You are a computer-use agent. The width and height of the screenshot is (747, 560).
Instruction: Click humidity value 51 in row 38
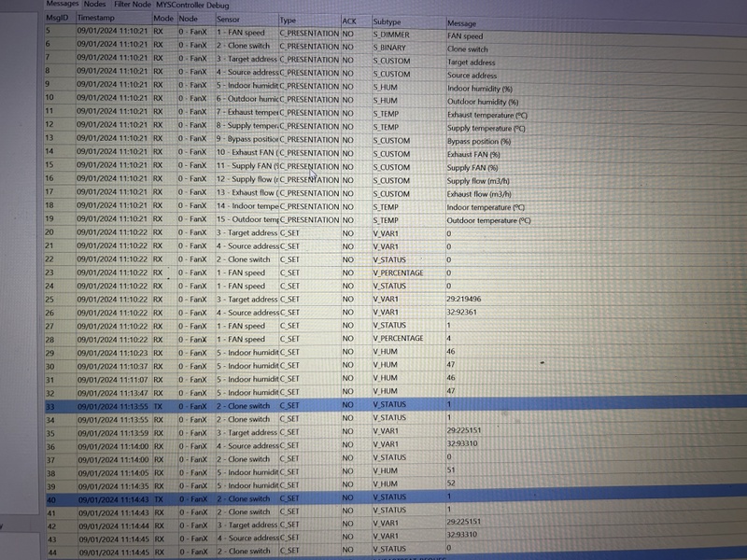(x=451, y=470)
